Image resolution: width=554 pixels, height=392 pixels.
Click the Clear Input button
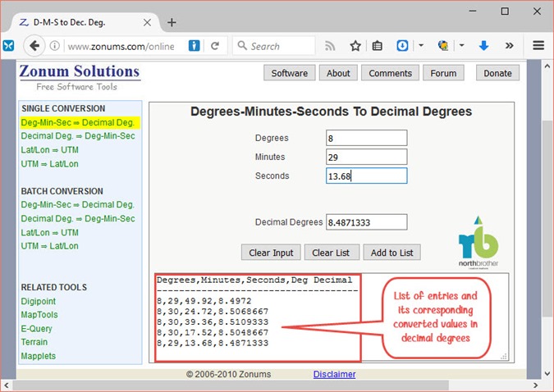(271, 253)
